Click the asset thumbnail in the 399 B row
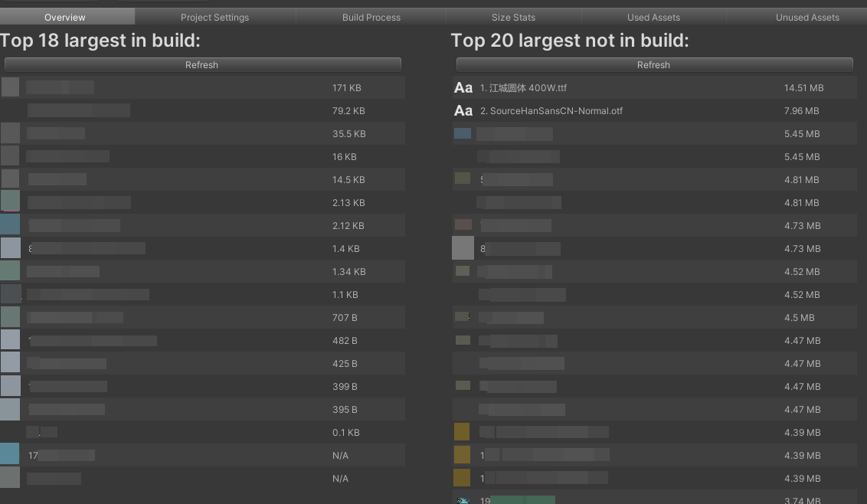 [x=10, y=386]
